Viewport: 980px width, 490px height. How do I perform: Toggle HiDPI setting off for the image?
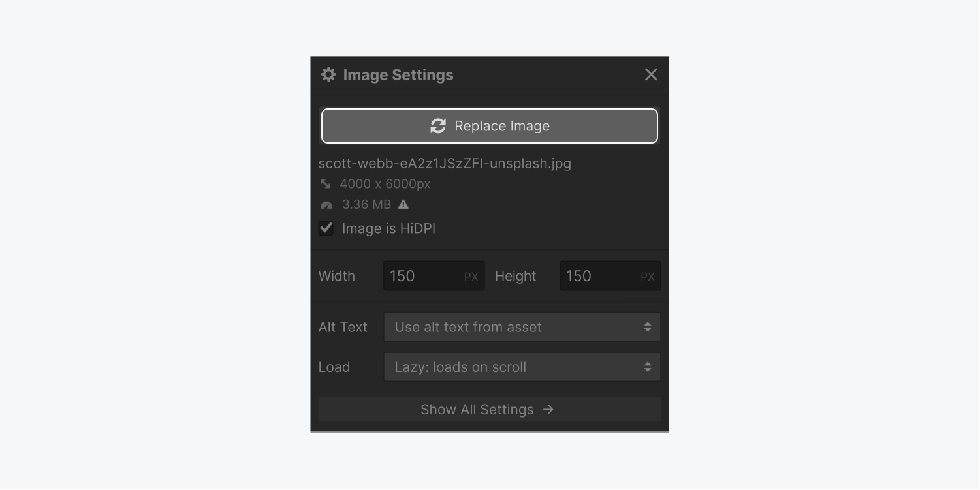326,228
